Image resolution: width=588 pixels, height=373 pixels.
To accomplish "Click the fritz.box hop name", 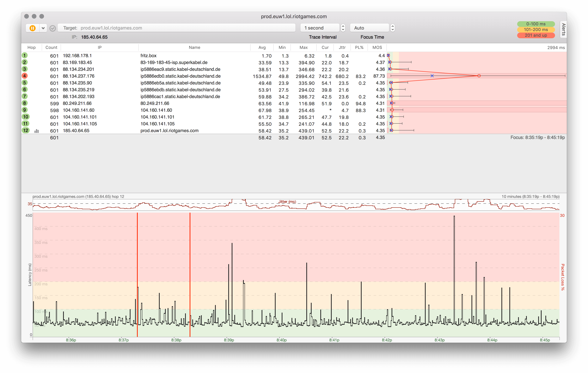I will click(x=149, y=56).
